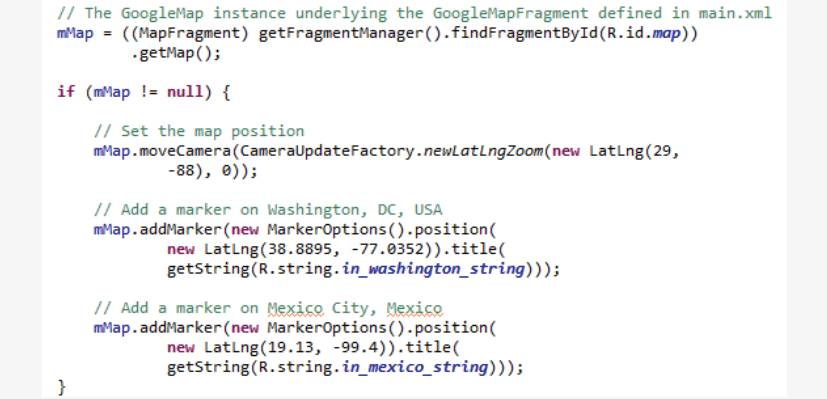
Task: Click the '.getMap();' line
Action: (176, 54)
